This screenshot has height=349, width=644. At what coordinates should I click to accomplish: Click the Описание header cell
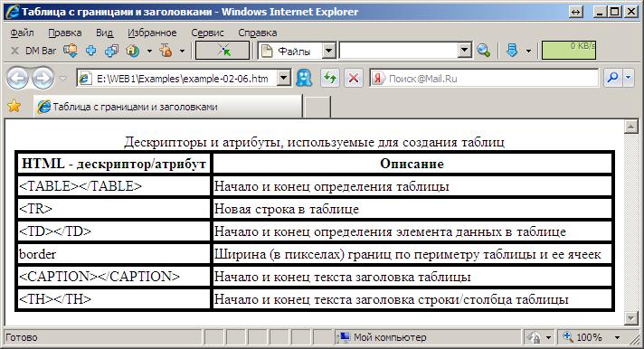pyautogui.click(x=412, y=164)
